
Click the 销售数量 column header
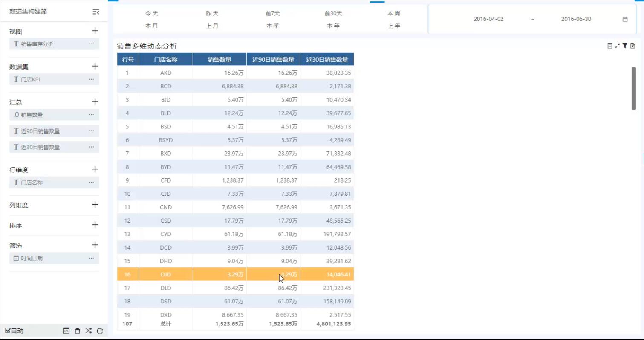[219, 60]
